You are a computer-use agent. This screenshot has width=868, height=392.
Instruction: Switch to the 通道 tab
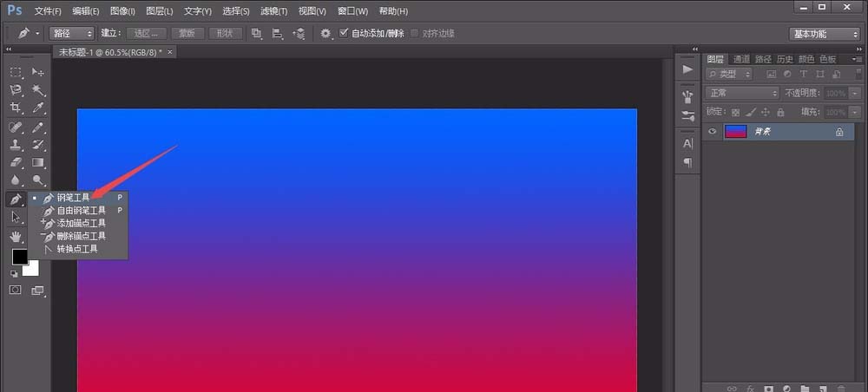tap(741, 59)
